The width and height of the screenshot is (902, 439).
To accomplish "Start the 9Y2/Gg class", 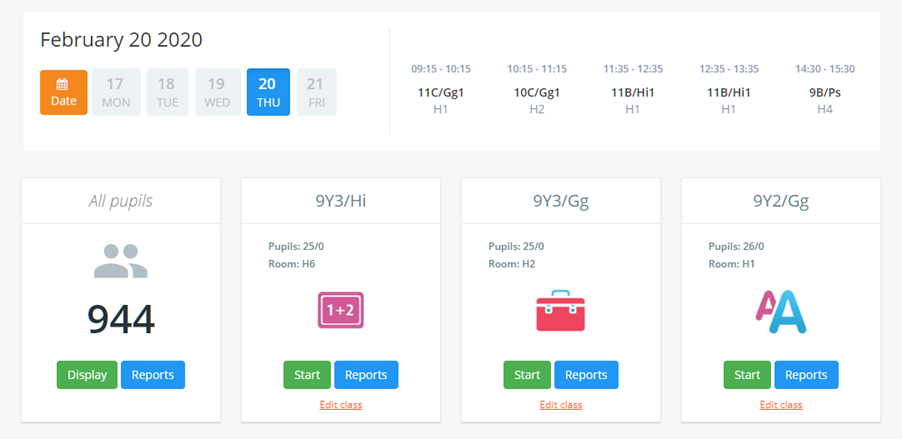I will (747, 375).
